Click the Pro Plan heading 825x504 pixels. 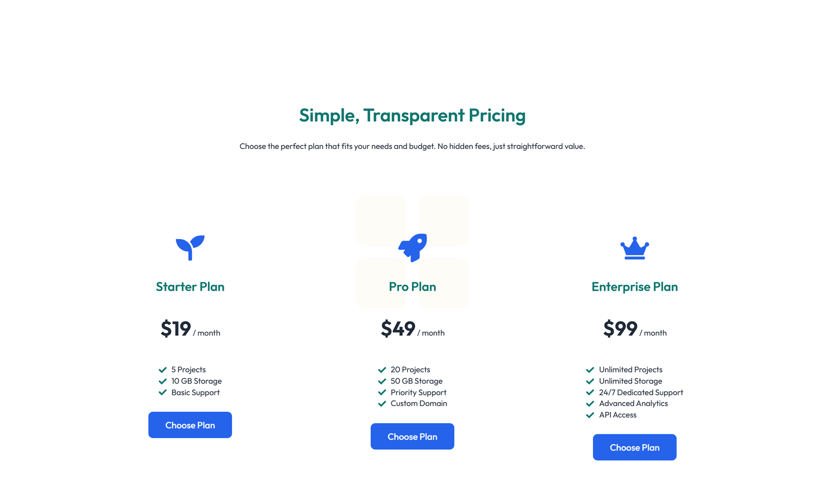click(412, 287)
